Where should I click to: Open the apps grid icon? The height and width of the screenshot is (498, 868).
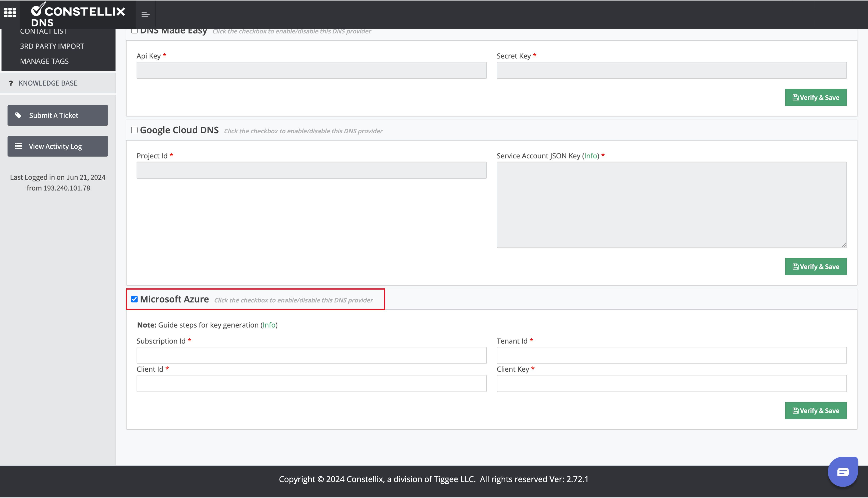point(10,13)
